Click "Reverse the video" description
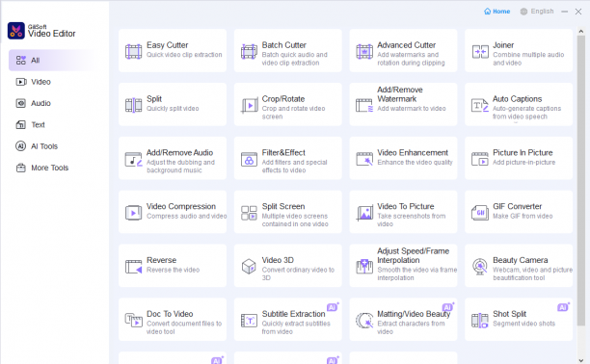This screenshot has height=364, width=590. (173, 270)
